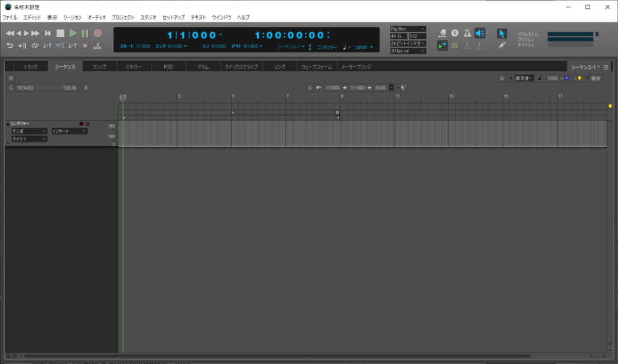This screenshot has height=364, width=618.
Task: Enable the 相対 checkbox
Action: tap(587, 78)
